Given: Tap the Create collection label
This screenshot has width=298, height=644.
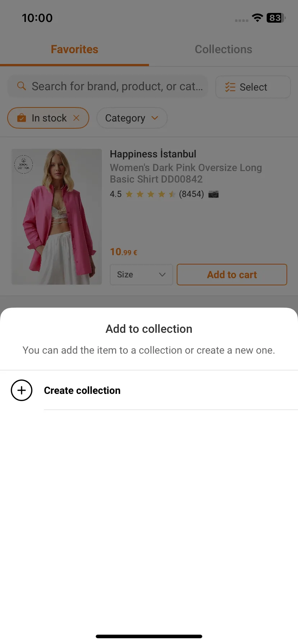Looking at the screenshot, I should coord(82,390).
